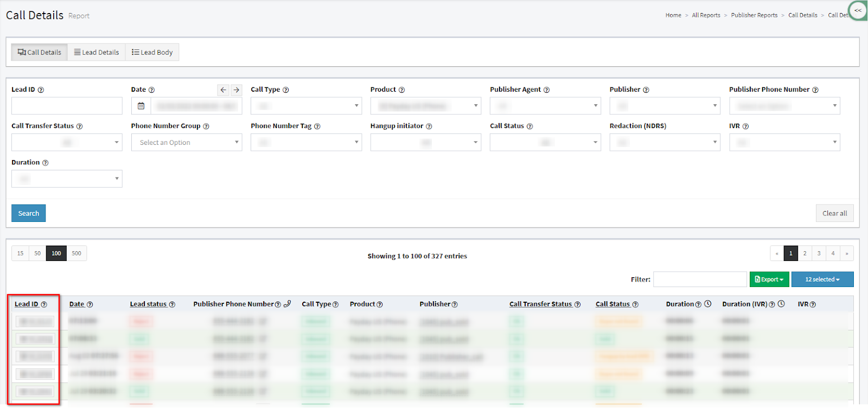
Task: Click the previous date arrow button
Action: coord(223,90)
